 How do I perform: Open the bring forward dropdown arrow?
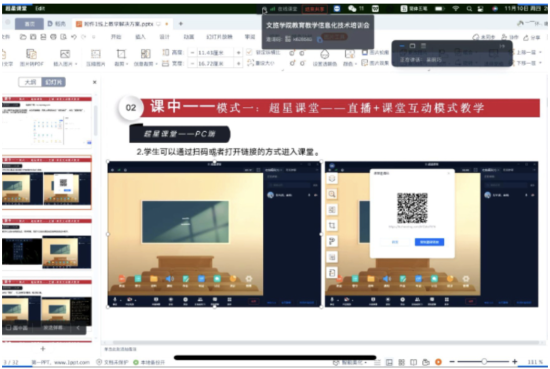(x=541, y=52)
